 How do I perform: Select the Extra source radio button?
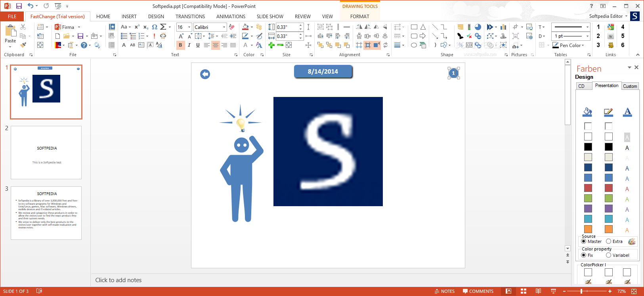click(608, 241)
